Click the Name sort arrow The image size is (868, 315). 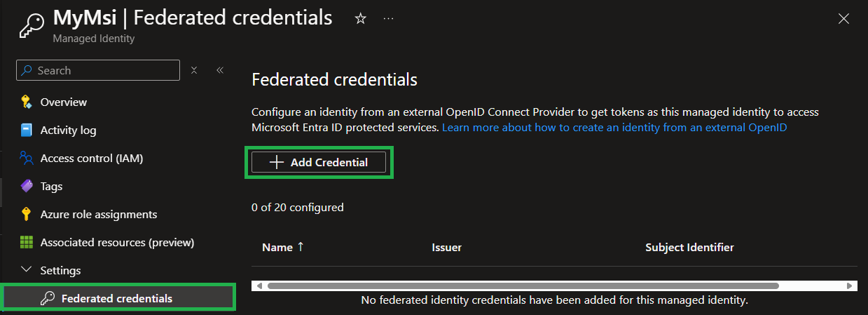pyautogui.click(x=301, y=247)
